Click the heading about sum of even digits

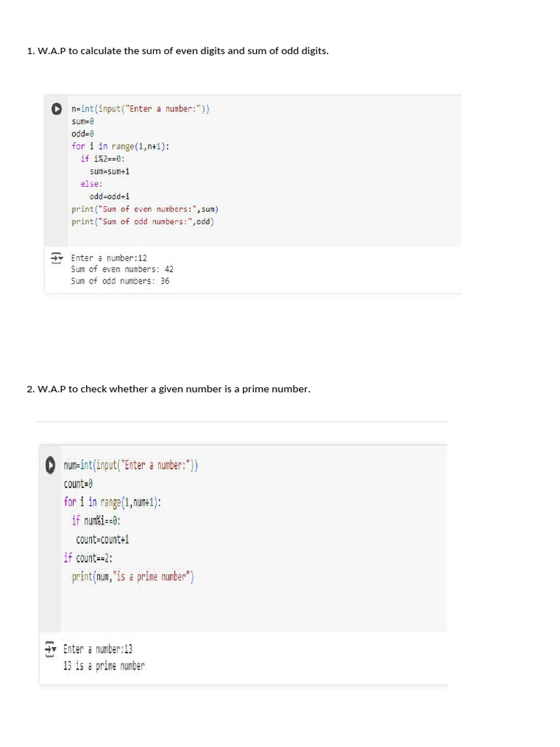[x=178, y=51]
